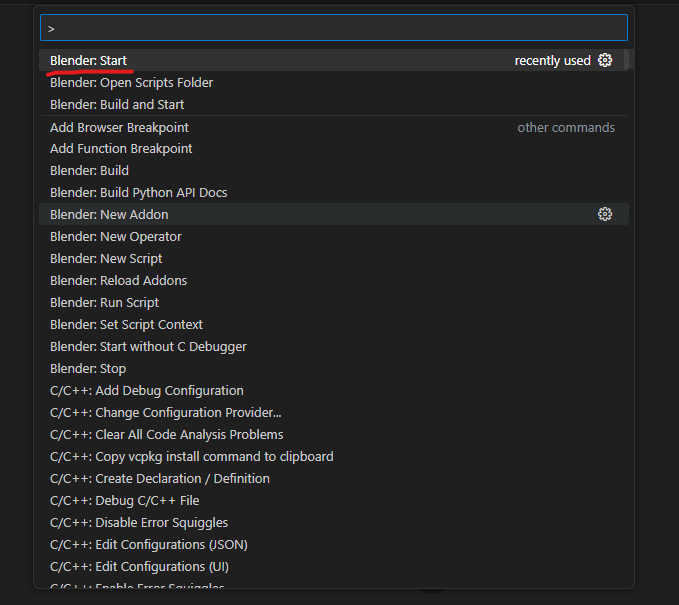The height and width of the screenshot is (605, 679).
Task: Open C/C++: Edit Configurations (UI)
Action: pos(334,566)
